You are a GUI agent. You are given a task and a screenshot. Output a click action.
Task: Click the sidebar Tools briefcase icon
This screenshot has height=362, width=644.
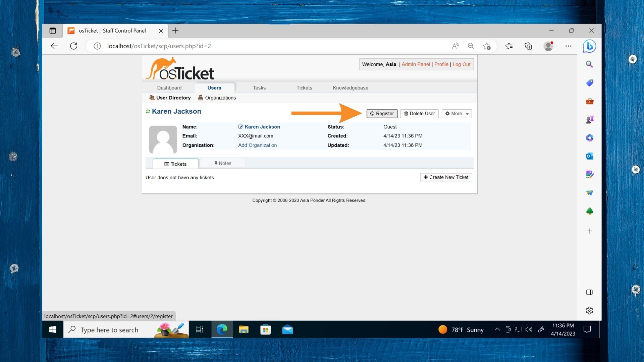pos(589,101)
